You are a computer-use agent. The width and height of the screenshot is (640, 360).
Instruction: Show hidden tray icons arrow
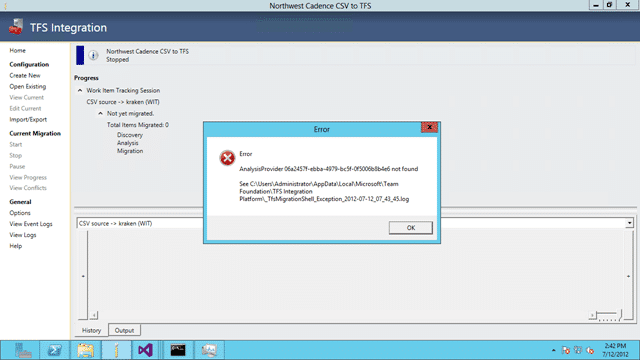coord(553,350)
